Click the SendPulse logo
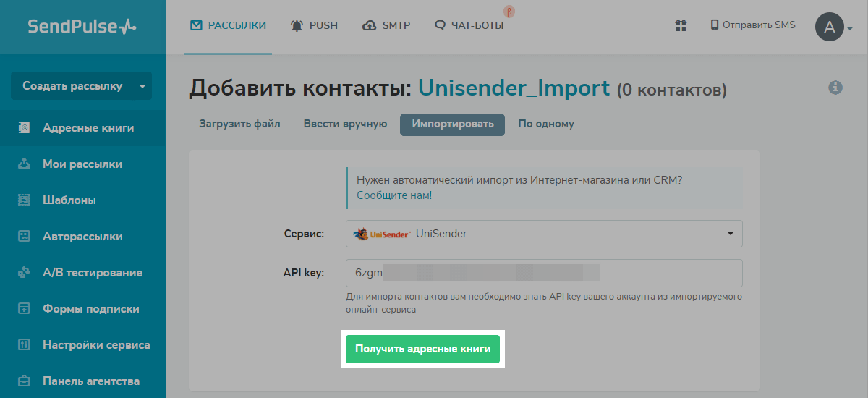 point(82,27)
